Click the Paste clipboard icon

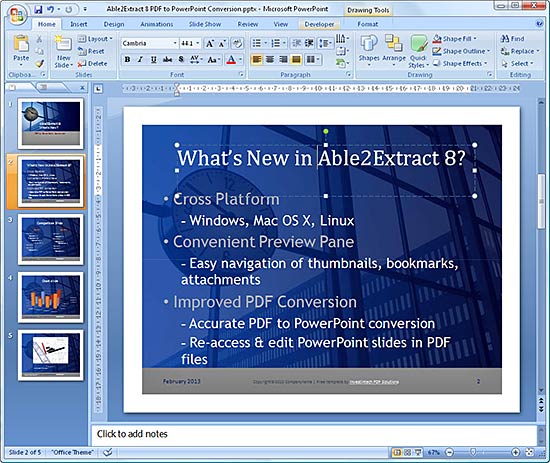click(21, 43)
